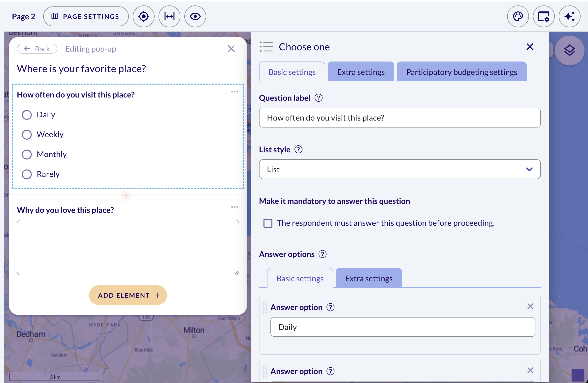Select the Daily radio button
The image size is (588, 383).
coord(27,115)
